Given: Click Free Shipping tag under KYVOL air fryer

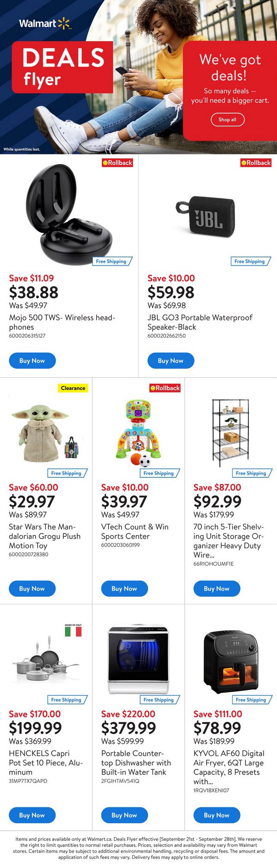Looking at the screenshot, I should [x=251, y=700].
